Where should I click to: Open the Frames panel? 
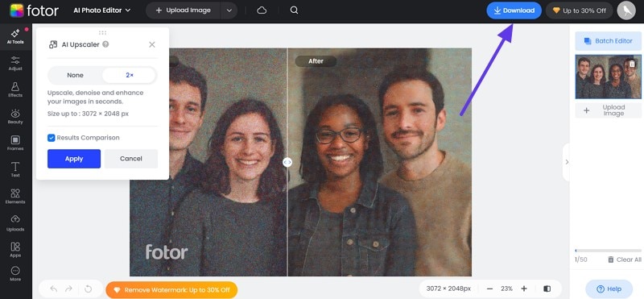point(15,143)
